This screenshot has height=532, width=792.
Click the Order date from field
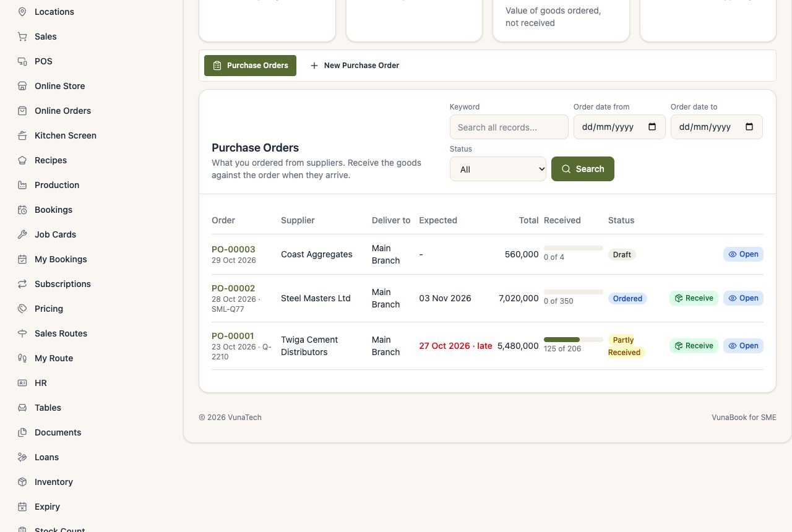619,127
